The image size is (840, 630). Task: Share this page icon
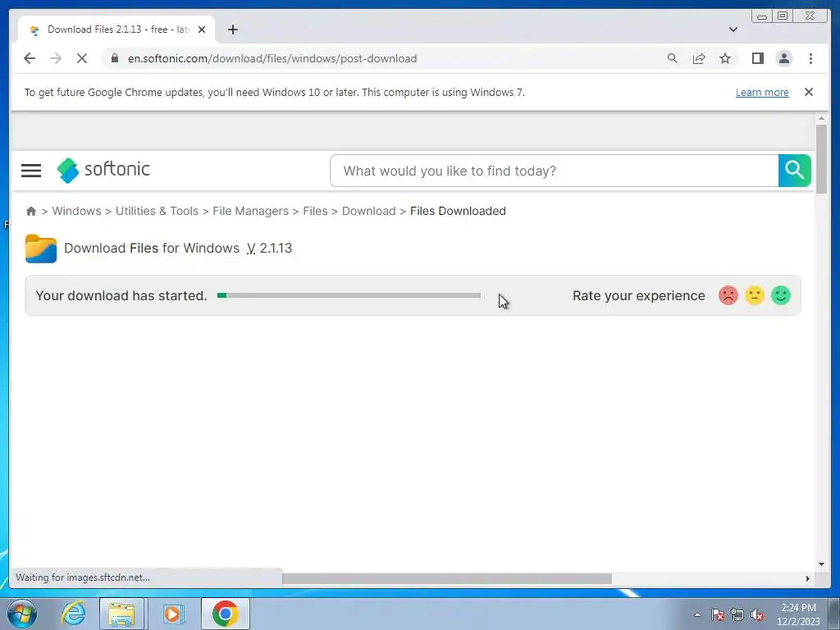(x=699, y=58)
